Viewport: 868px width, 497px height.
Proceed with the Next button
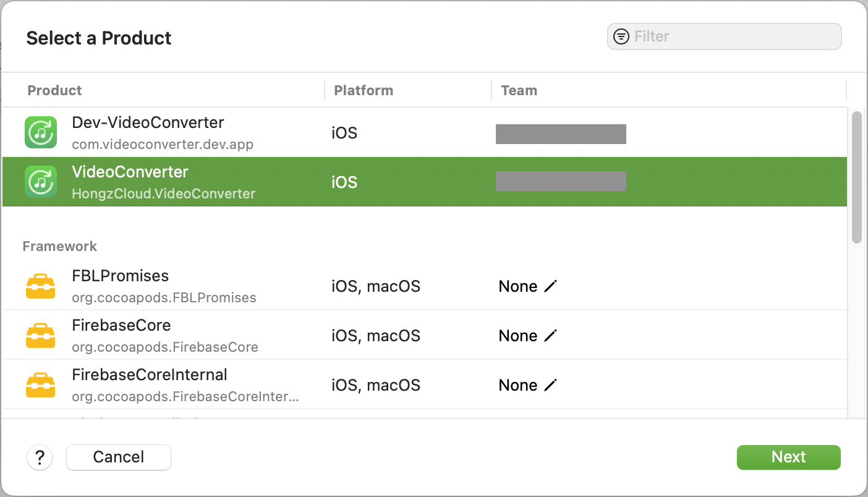click(789, 457)
